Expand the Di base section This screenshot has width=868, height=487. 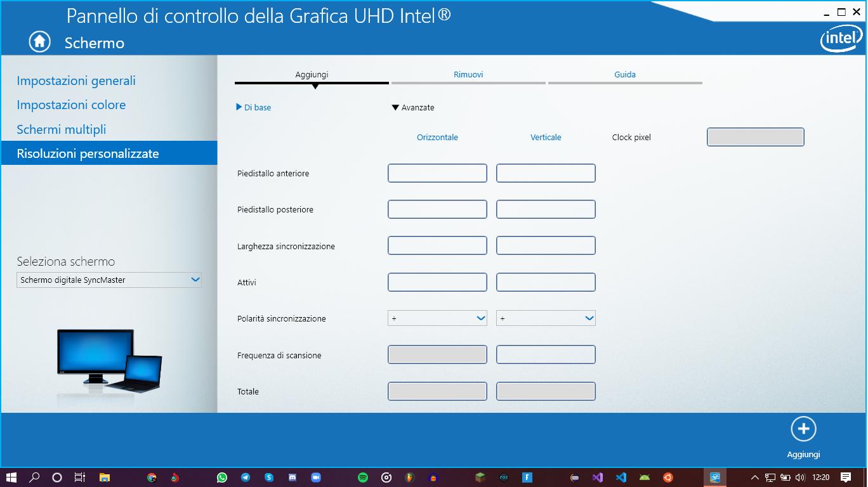click(x=254, y=107)
